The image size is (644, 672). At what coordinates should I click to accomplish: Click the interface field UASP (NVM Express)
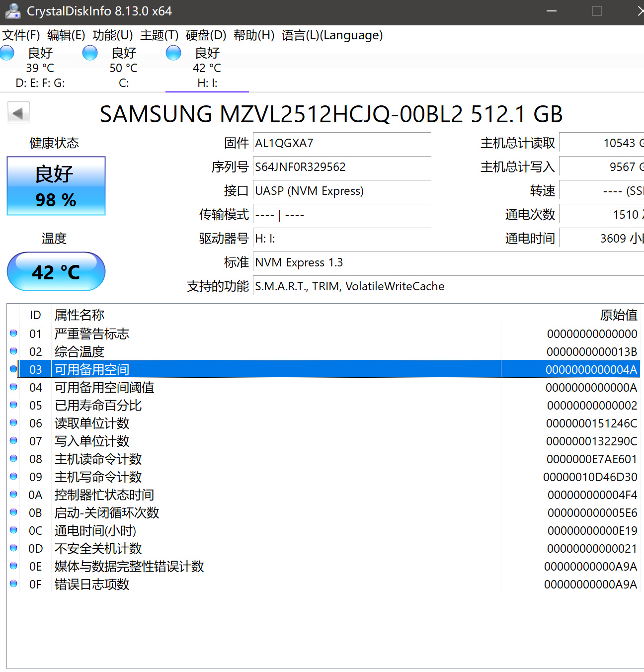click(x=342, y=191)
